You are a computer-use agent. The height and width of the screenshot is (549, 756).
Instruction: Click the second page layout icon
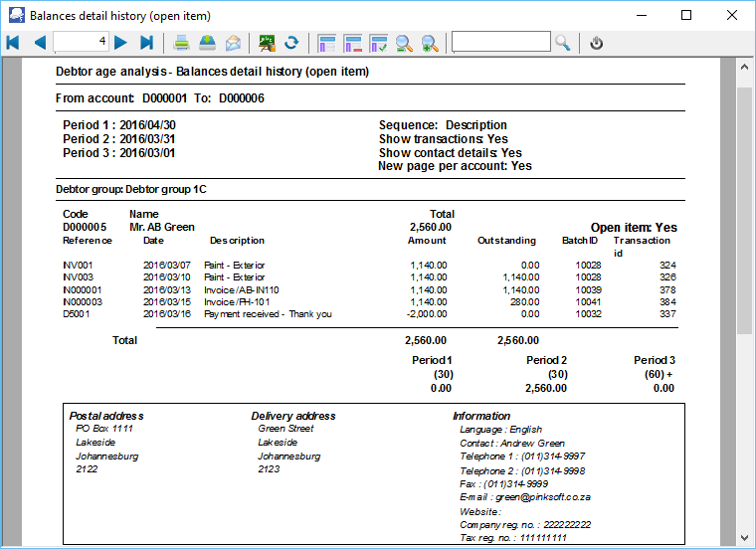(353, 42)
